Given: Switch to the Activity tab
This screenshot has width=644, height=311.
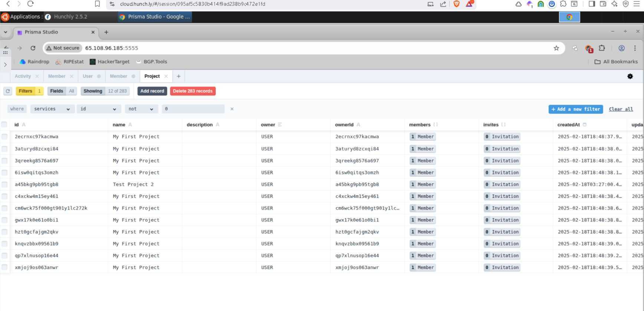Looking at the screenshot, I should (x=23, y=76).
